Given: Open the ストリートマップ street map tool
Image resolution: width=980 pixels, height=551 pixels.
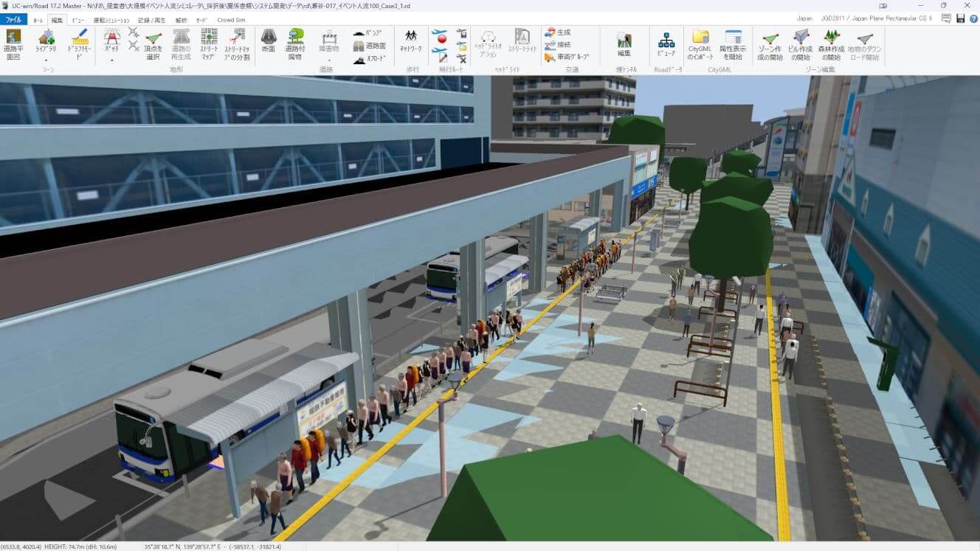Looking at the screenshot, I should [x=209, y=43].
